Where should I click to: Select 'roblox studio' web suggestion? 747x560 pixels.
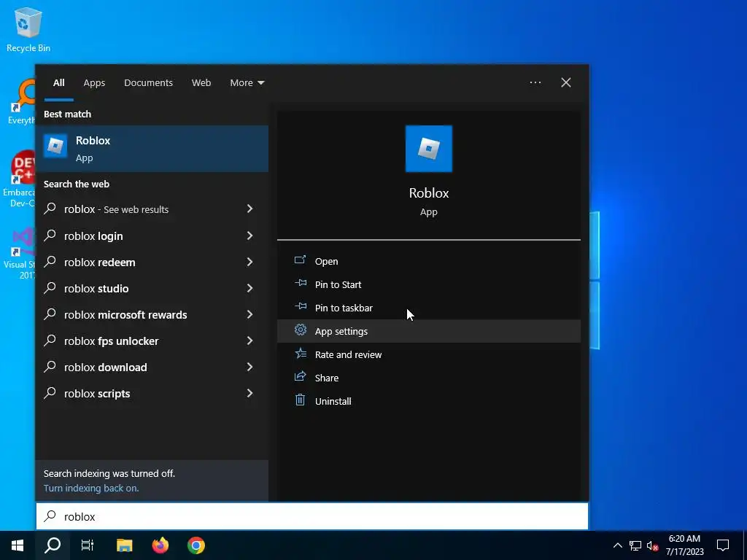(152, 288)
